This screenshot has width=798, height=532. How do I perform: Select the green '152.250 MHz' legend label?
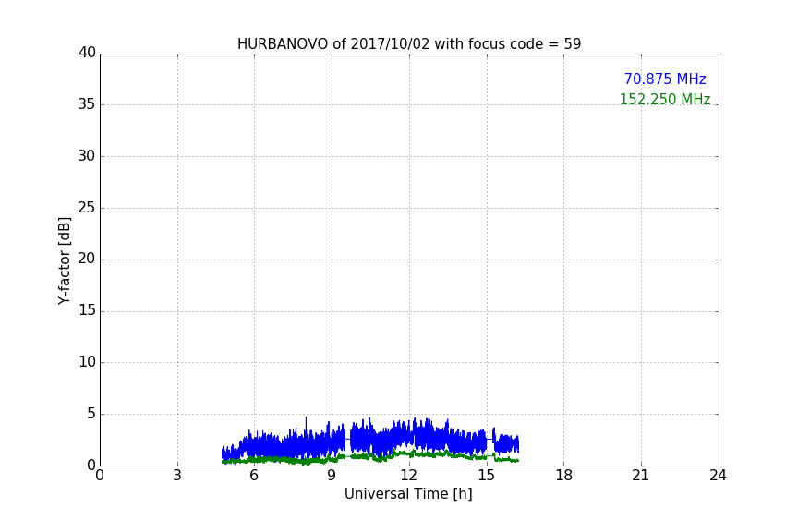665,99
